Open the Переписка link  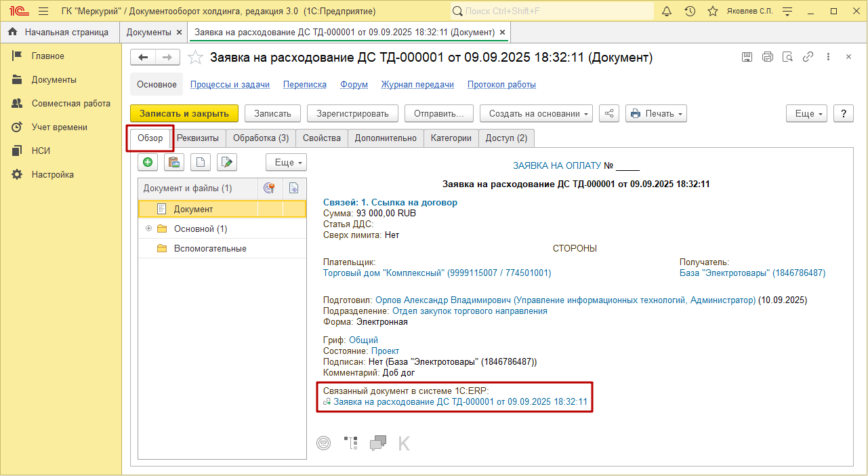(305, 85)
